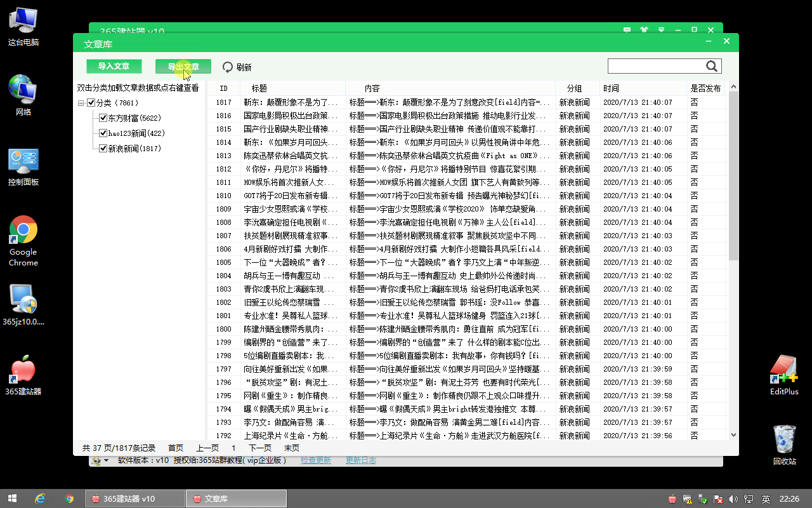Go to 下一页 next page
Screen dimensions: 812x508
(259, 448)
